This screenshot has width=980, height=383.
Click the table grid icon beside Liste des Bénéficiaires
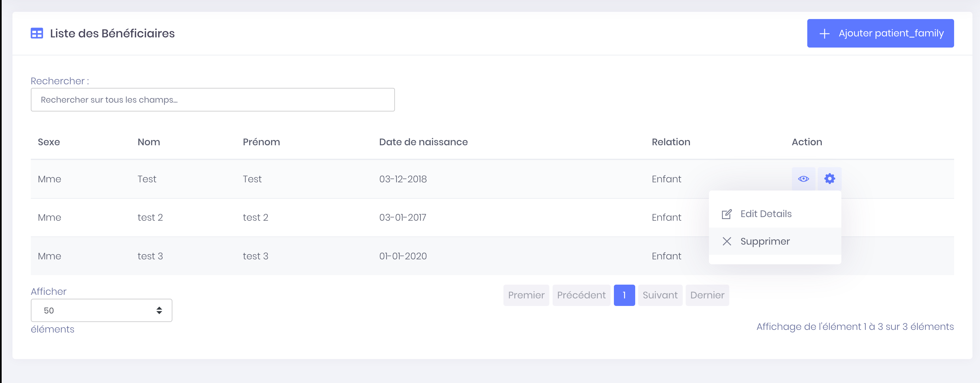[x=37, y=33]
